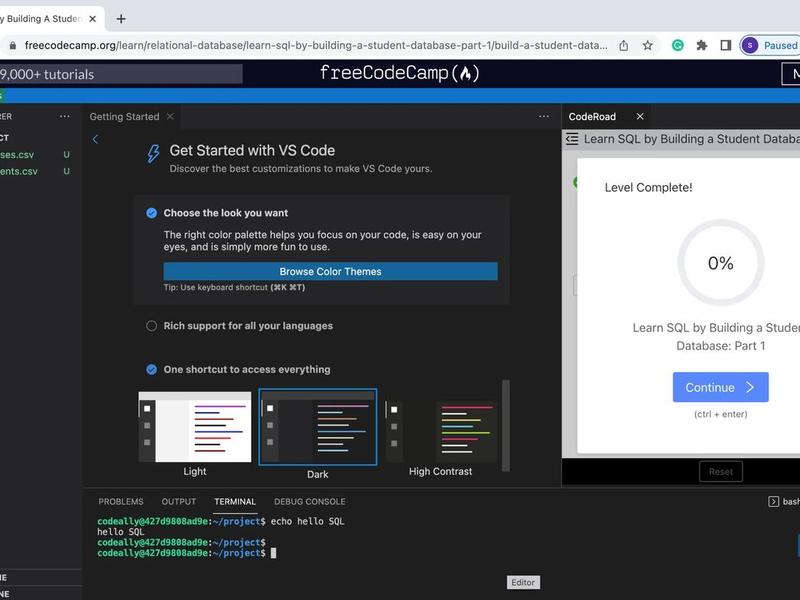The width and height of the screenshot is (800, 600).
Task: Click the lightning bolt Get Started icon
Action: pos(153,154)
